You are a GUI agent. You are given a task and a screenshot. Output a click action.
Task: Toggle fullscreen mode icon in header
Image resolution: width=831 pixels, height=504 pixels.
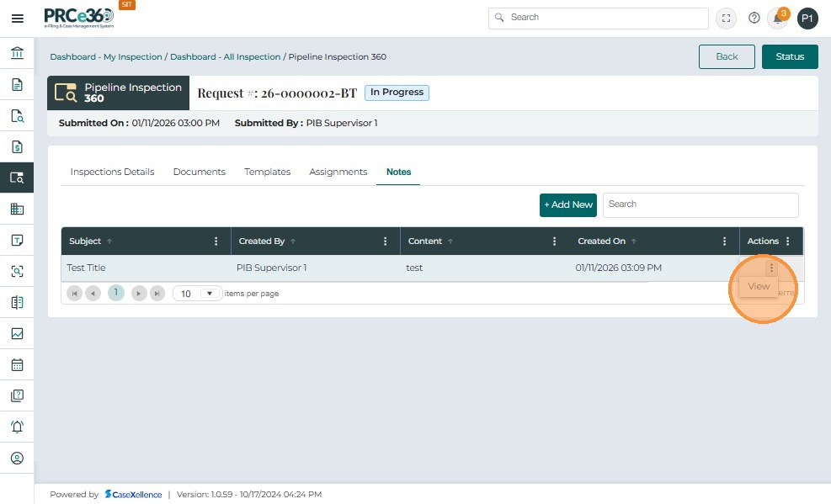(x=726, y=19)
